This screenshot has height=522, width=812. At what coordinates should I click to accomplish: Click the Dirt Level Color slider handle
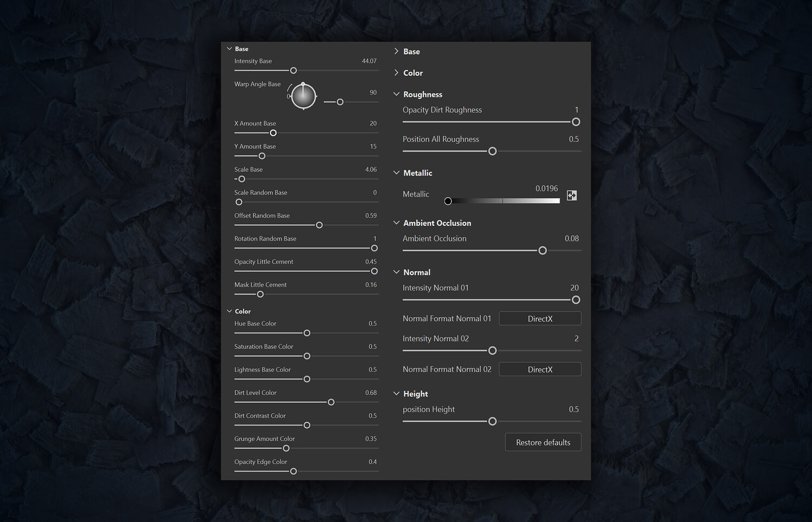331,402
